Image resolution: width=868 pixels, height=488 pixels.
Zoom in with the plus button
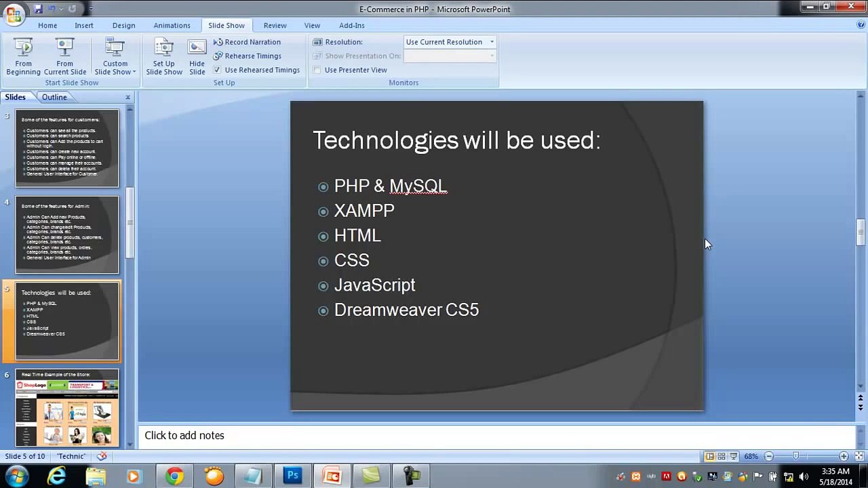(x=844, y=456)
